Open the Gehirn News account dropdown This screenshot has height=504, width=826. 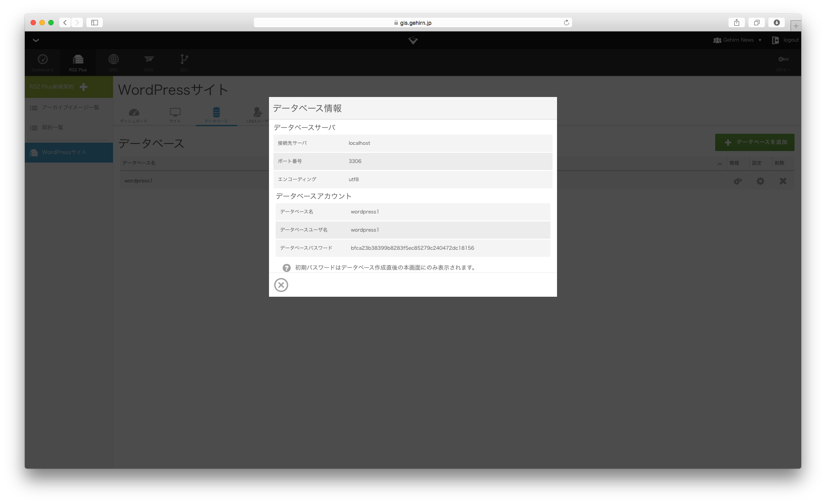tap(737, 40)
